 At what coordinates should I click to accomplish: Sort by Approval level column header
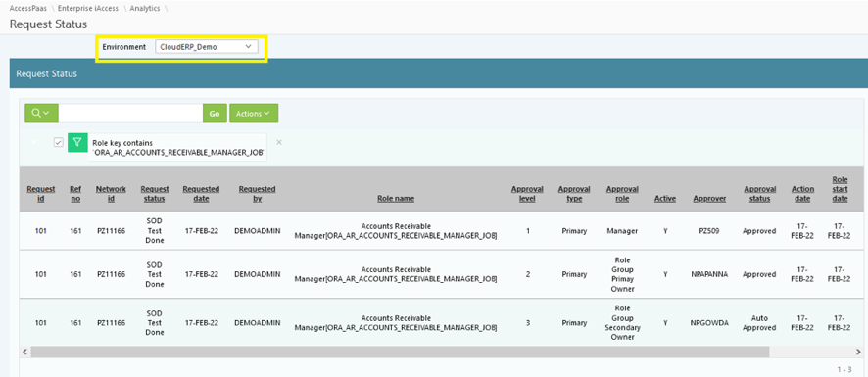coord(527,194)
